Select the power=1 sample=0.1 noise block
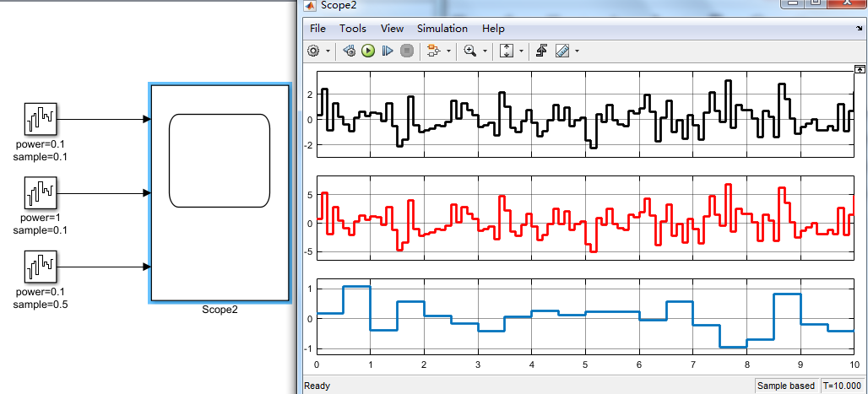 click(41, 193)
